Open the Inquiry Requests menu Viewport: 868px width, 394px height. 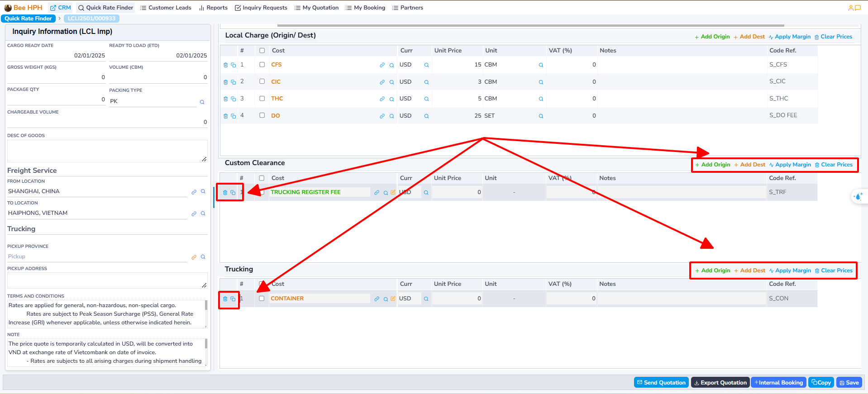click(x=261, y=8)
